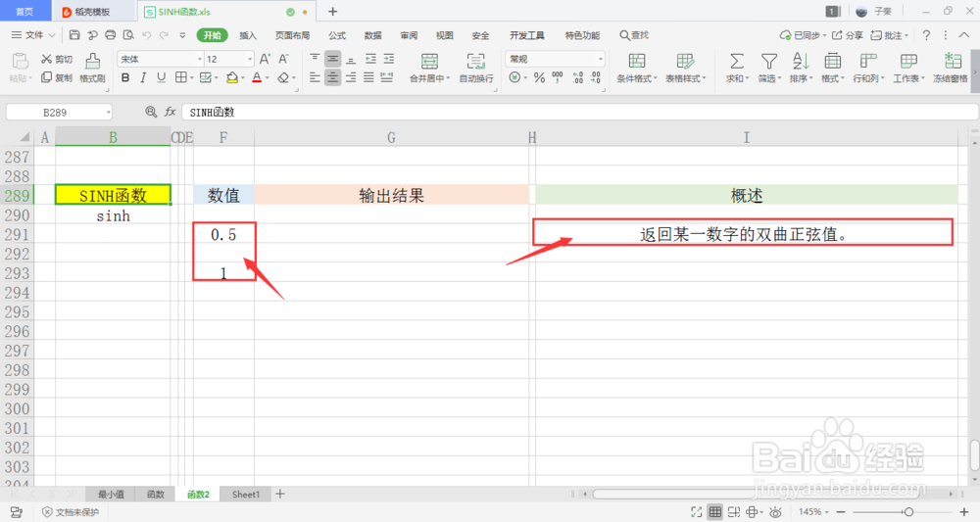Open the font name dropdown (宋体)
Screen dimensions: 980x522
coord(199,59)
